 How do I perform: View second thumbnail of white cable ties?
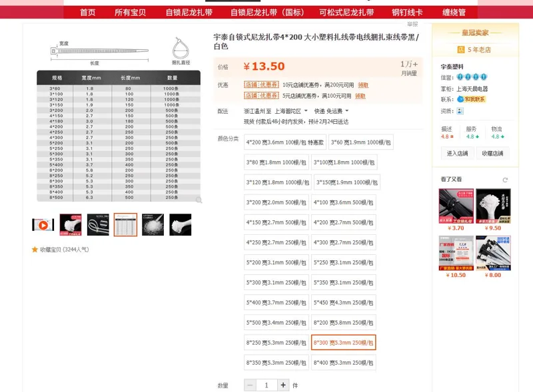click(71, 224)
